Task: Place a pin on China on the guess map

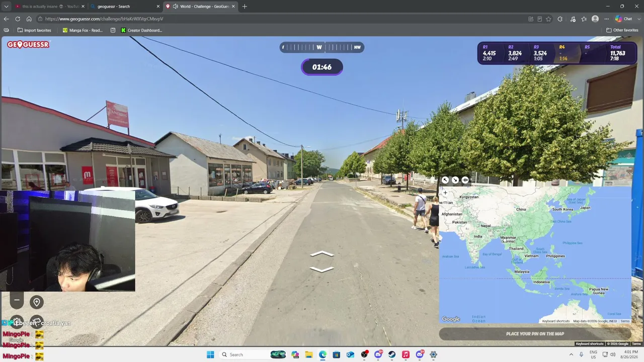Action: point(521,210)
